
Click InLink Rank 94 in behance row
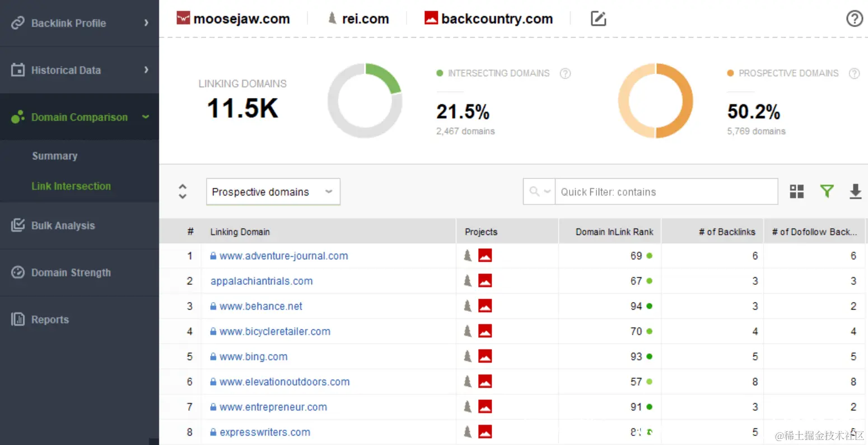pyautogui.click(x=636, y=306)
